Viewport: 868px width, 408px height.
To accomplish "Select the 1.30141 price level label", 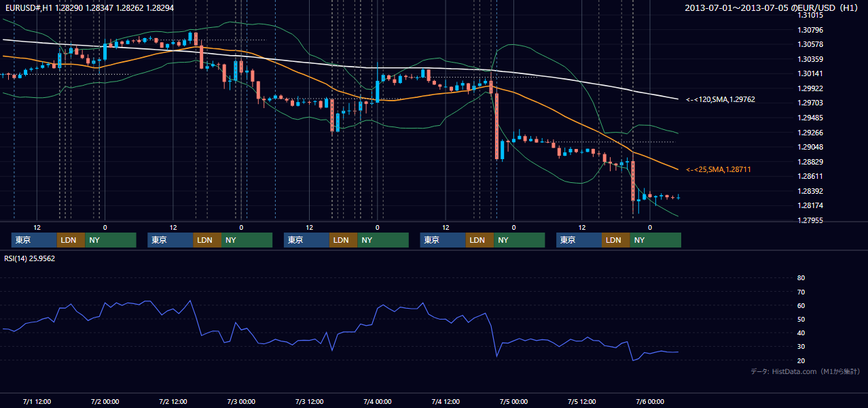I will click(810, 73).
